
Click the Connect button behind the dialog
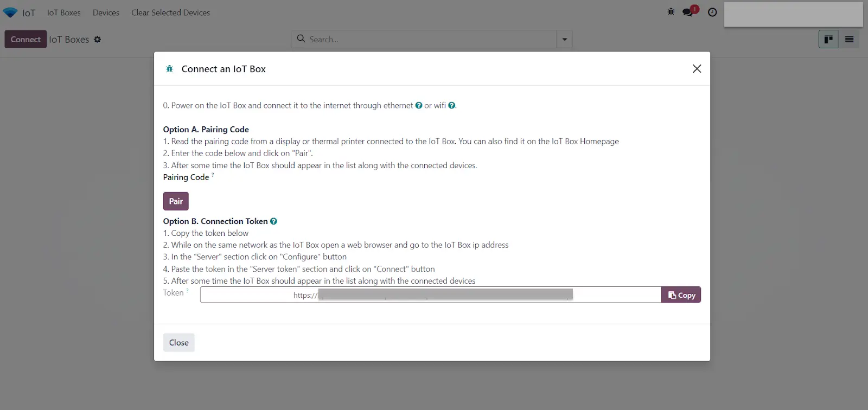click(x=25, y=39)
